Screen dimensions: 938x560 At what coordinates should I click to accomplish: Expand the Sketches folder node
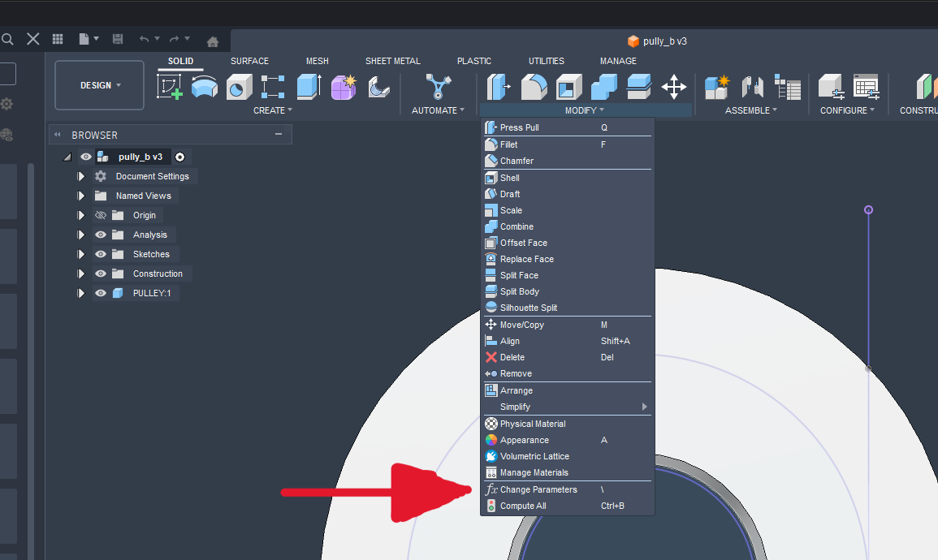point(80,254)
